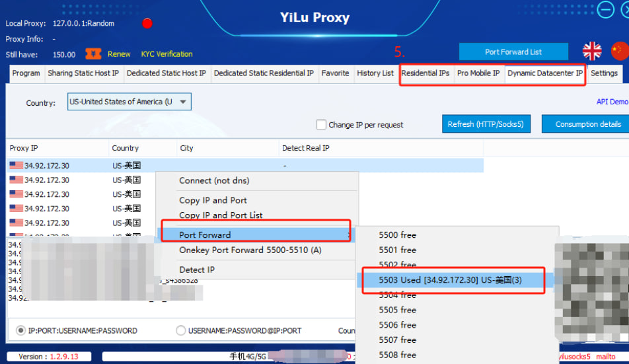
Task: Select port 5508 free
Action: click(x=457, y=355)
